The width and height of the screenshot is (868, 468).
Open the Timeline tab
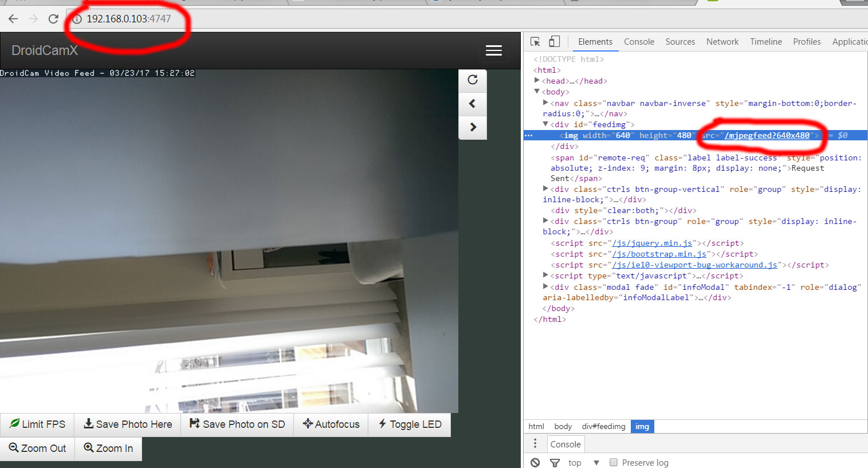pyautogui.click(x=766, y=42)
